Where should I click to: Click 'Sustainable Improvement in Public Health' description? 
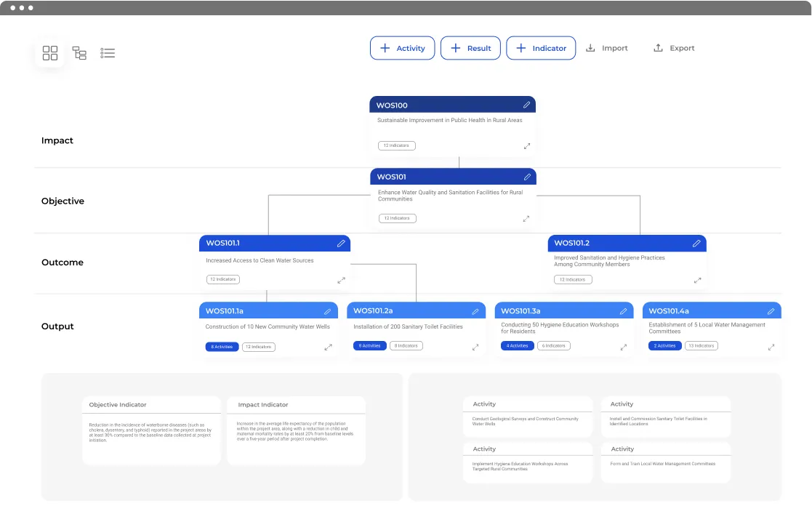449,120
